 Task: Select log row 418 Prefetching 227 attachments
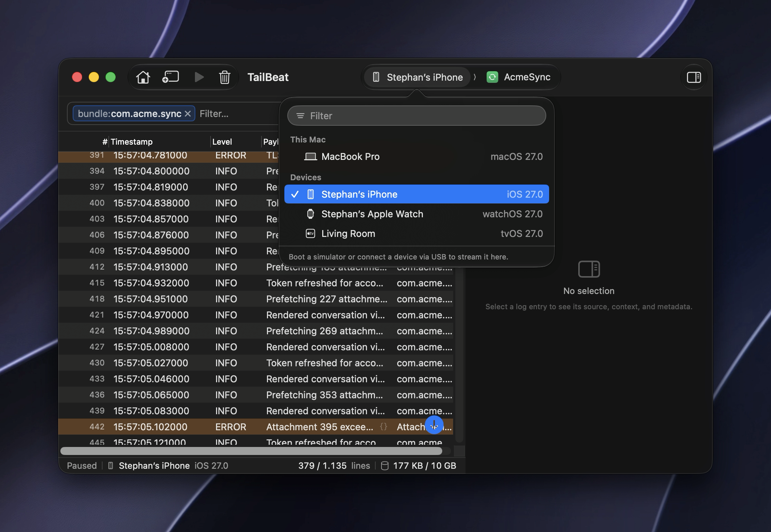click(256, 299)
